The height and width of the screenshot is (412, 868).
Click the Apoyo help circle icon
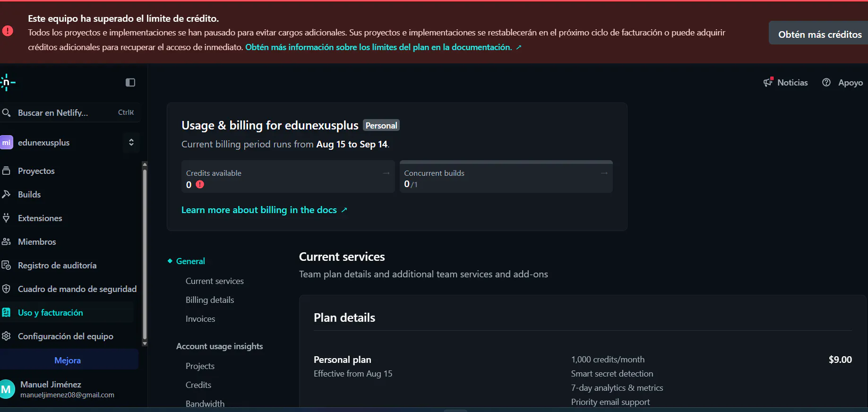point(826,82)
